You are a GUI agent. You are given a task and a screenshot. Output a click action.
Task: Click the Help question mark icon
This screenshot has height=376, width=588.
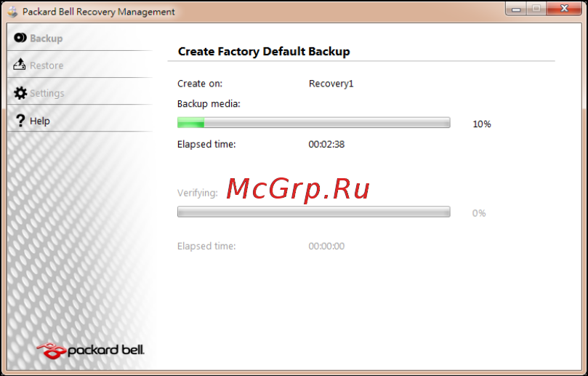click(x=20, y=121)
